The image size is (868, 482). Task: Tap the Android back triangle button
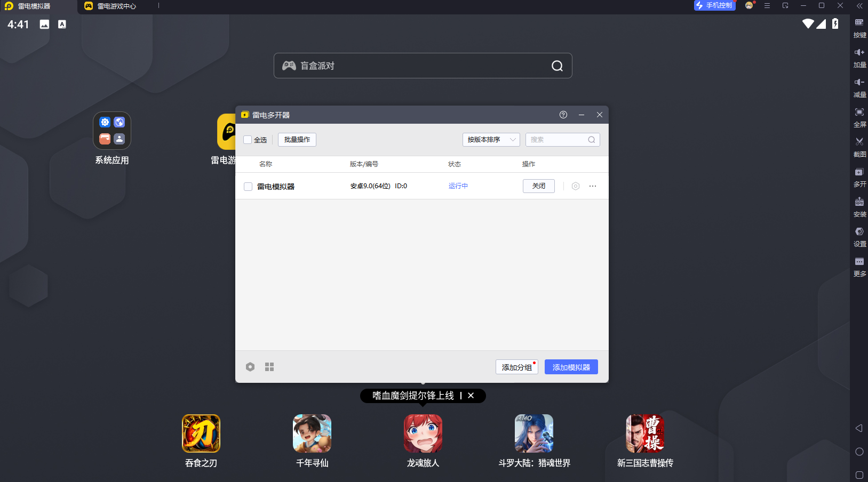pyautogui.click(x=859, y=428)
